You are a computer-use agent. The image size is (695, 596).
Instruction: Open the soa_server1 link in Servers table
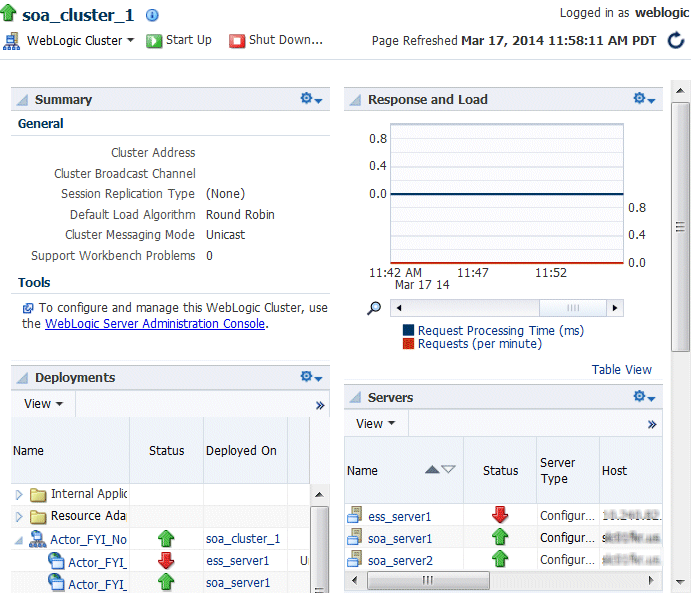pos(400,539)
